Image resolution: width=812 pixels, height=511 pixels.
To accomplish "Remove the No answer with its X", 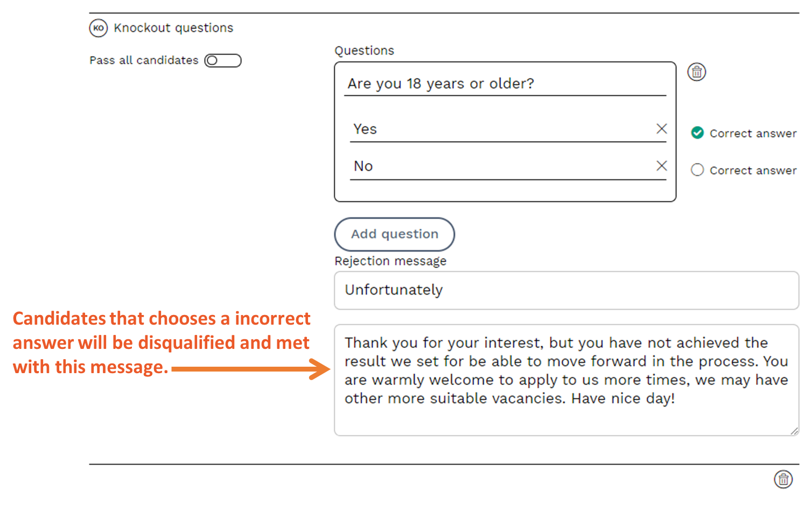I will click(662, 166).
